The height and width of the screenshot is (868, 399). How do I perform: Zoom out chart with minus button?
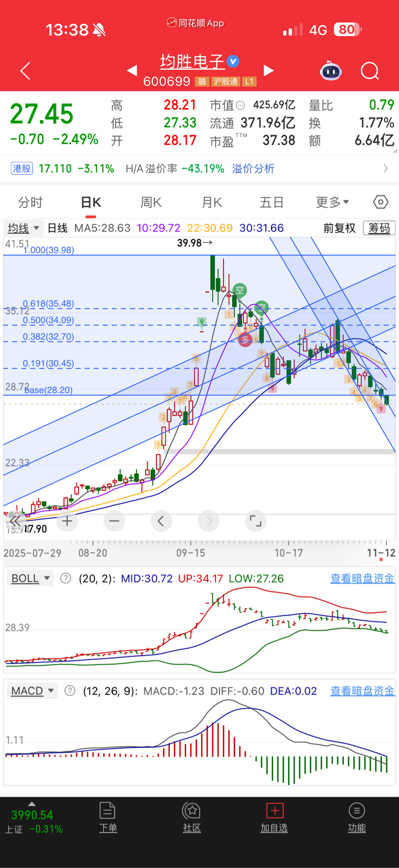point(114,521)
